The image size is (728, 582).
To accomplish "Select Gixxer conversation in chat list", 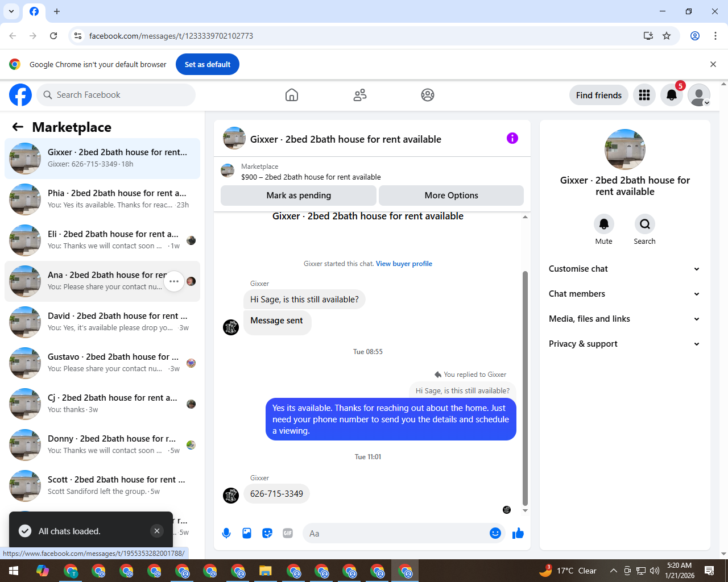I will pos(102,159).
